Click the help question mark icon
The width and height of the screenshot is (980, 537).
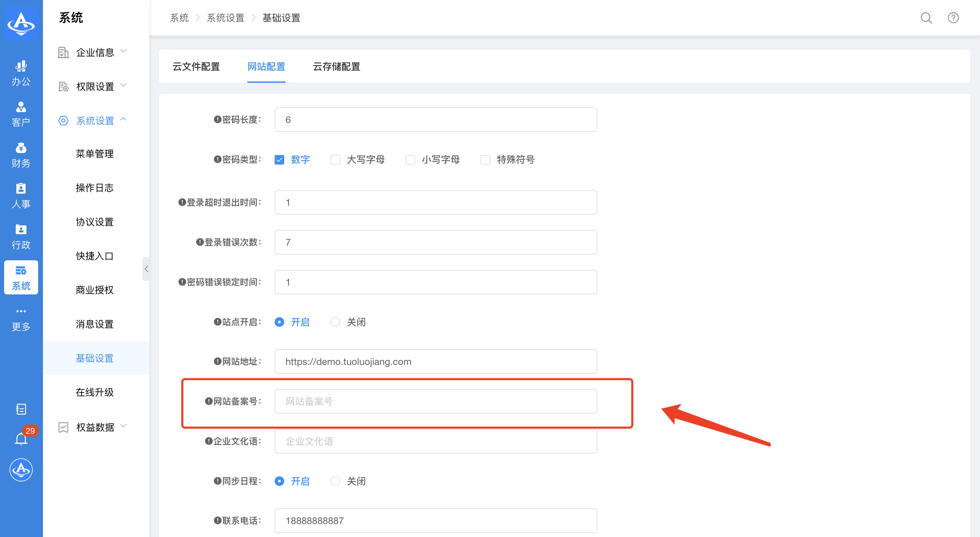pyautogui.click(x=953, y=18)
